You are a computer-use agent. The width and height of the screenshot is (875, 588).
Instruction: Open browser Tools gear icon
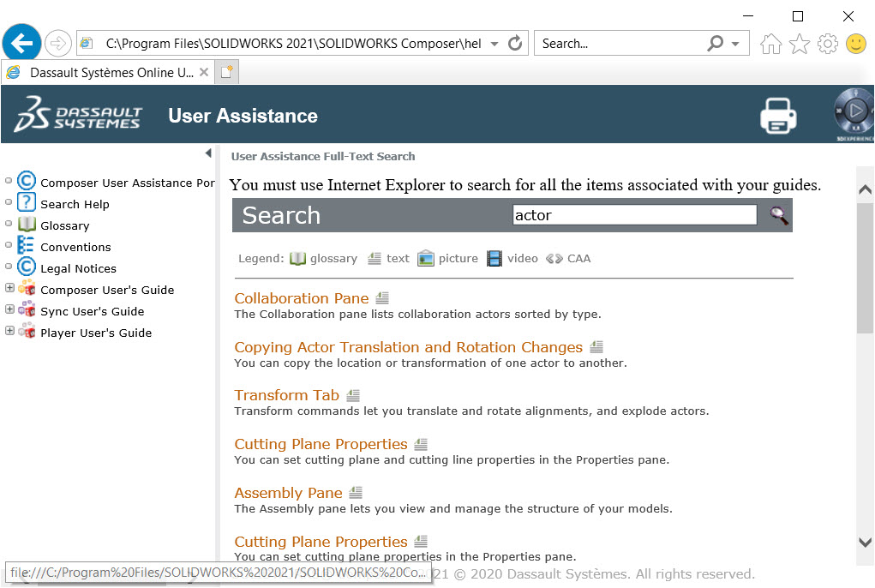(x=828, y=44)
